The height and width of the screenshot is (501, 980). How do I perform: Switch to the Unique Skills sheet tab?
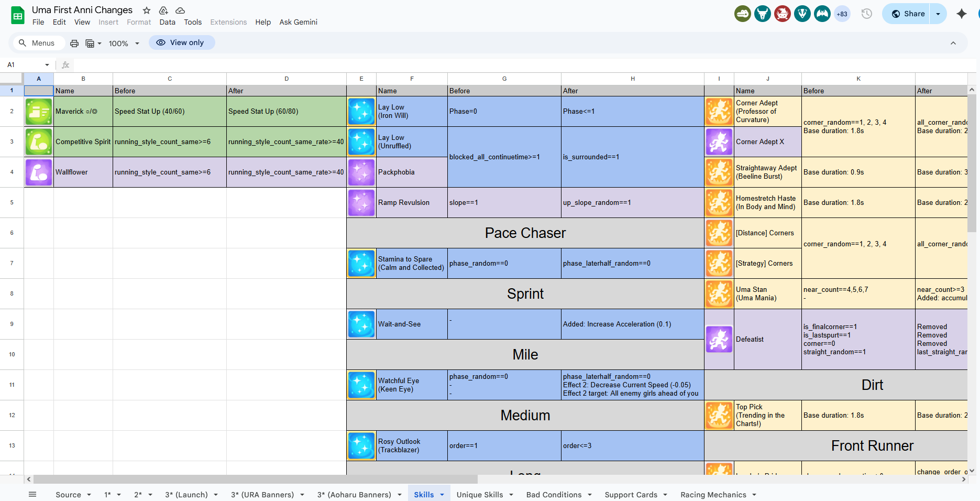[x=480, y=495]
